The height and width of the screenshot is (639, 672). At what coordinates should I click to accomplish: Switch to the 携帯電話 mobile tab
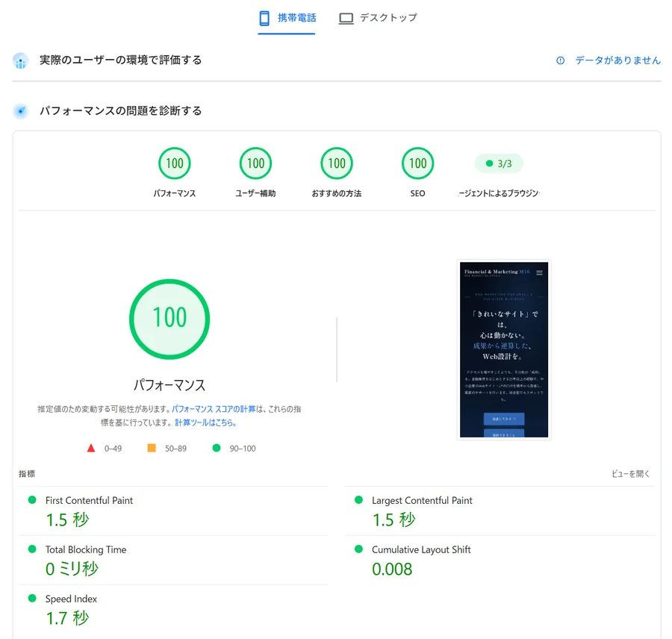coord(287,18)
